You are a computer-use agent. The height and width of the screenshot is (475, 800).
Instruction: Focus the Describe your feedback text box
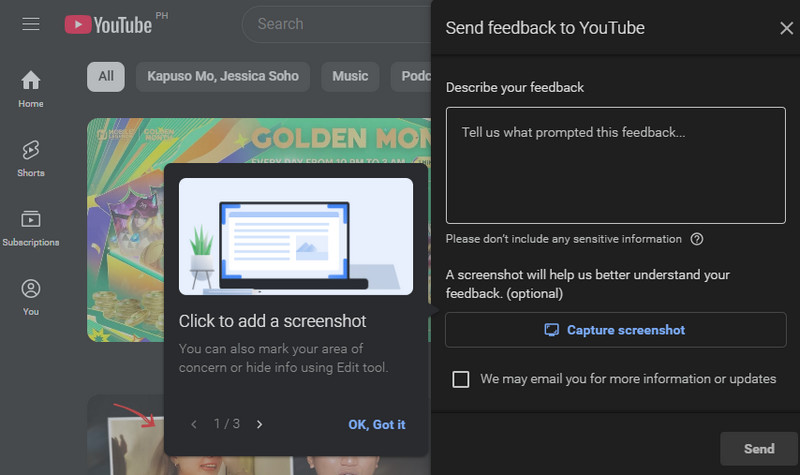(x=616, y=165)
